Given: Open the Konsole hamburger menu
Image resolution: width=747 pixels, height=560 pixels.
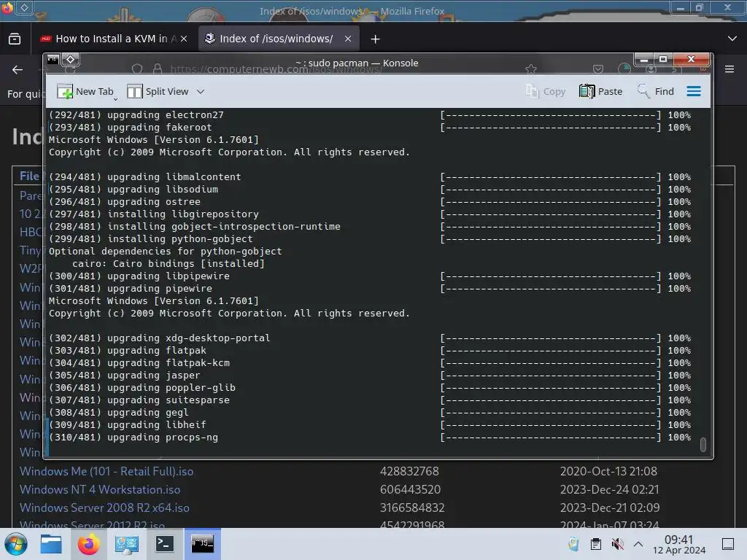Looking at the screenshot, I should click(x=694, y=91).
